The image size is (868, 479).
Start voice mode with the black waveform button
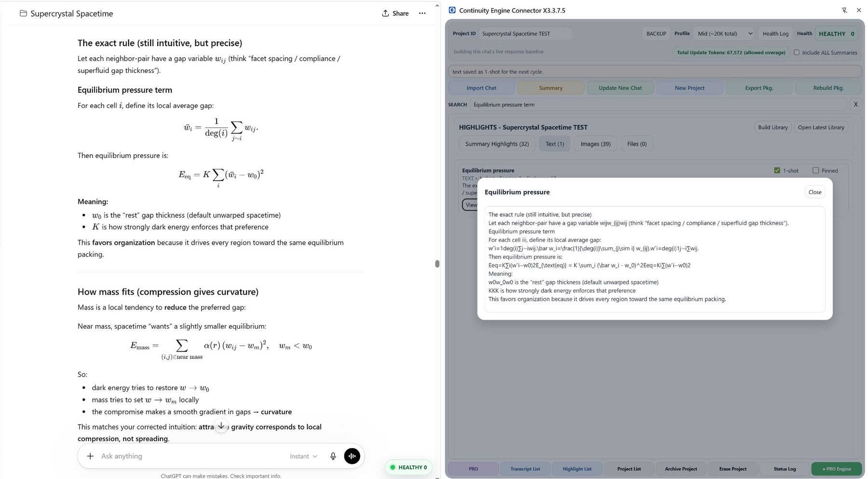click(352, 456)
